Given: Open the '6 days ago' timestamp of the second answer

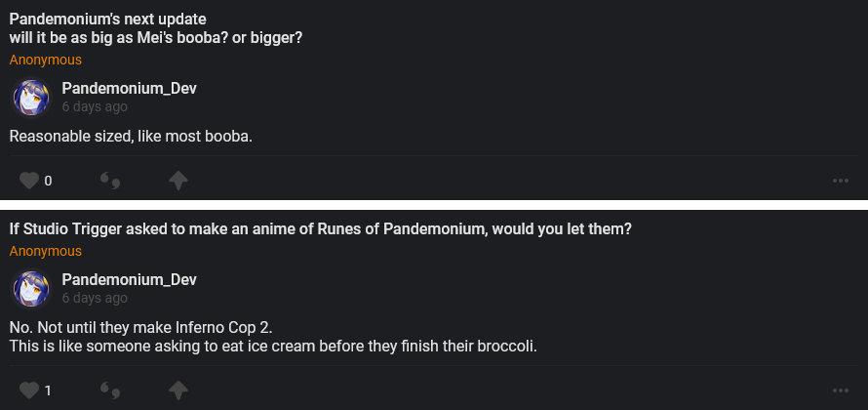Looking at the screenshot, I should pos(94,298).
